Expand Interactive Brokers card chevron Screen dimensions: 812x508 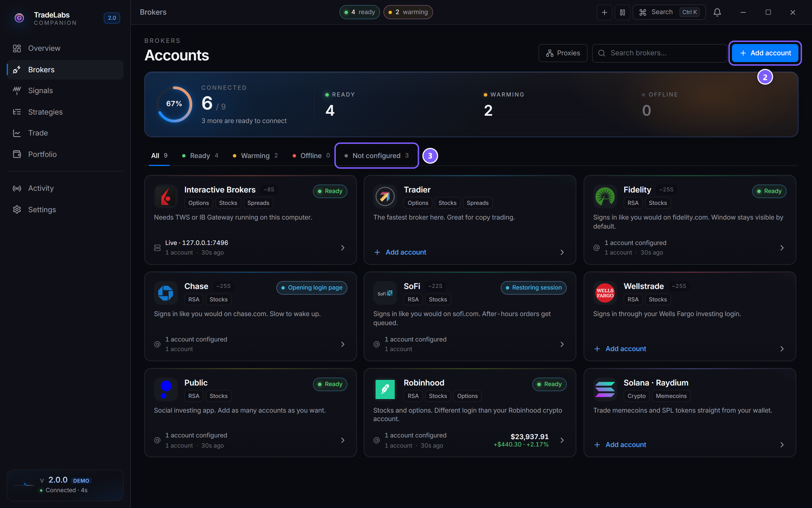click(343, 248)
